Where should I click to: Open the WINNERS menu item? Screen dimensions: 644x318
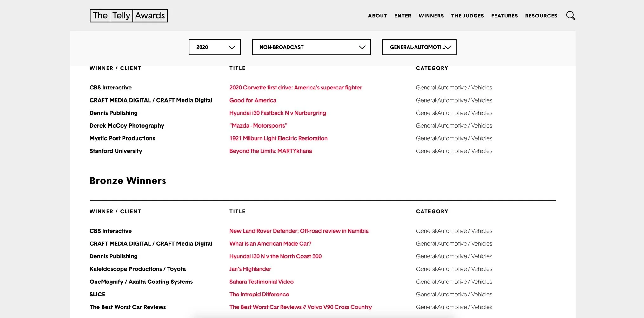coord(431,16)
